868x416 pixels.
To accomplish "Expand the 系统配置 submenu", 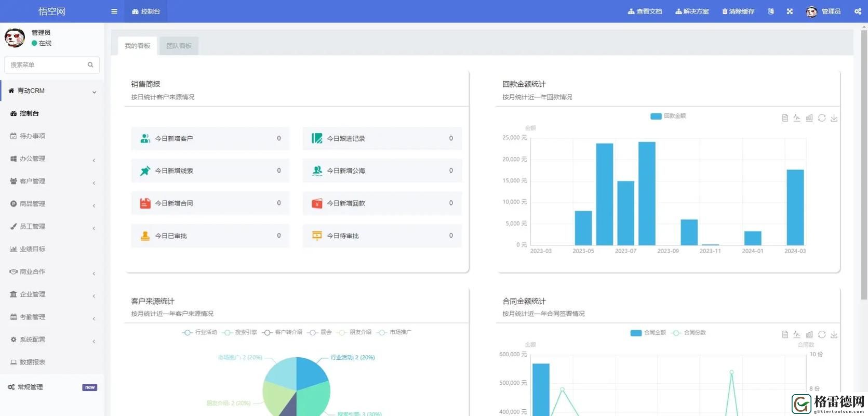I will [52, 340].
